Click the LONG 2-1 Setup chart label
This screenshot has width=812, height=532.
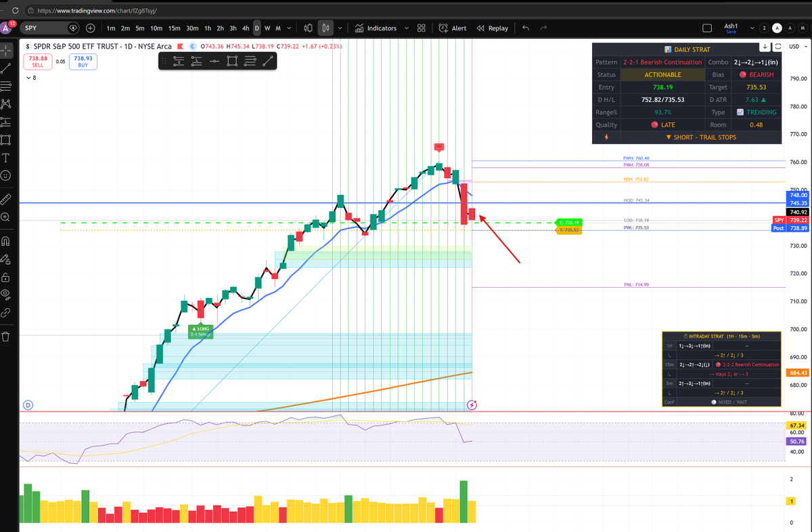point(201,331)
